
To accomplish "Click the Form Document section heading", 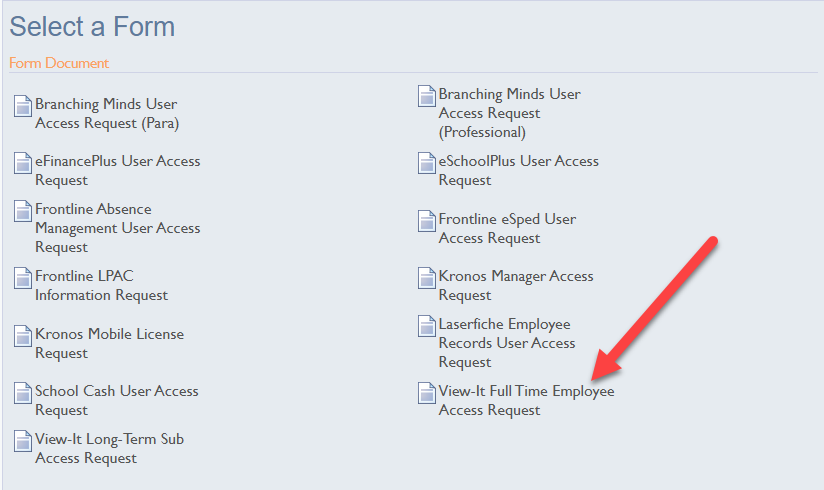I will click(59, 63).
